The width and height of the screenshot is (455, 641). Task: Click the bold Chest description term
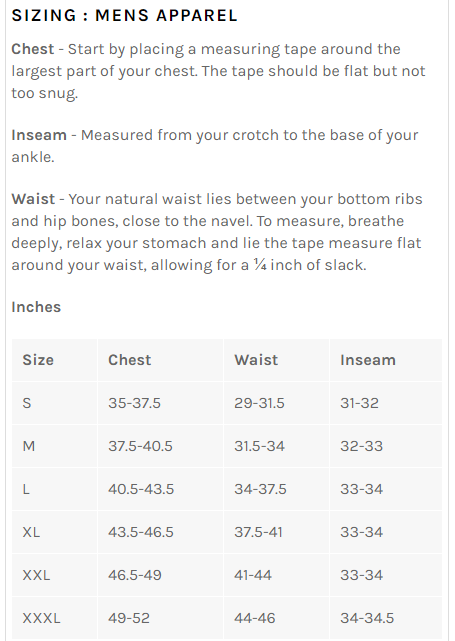click(33, 49)
